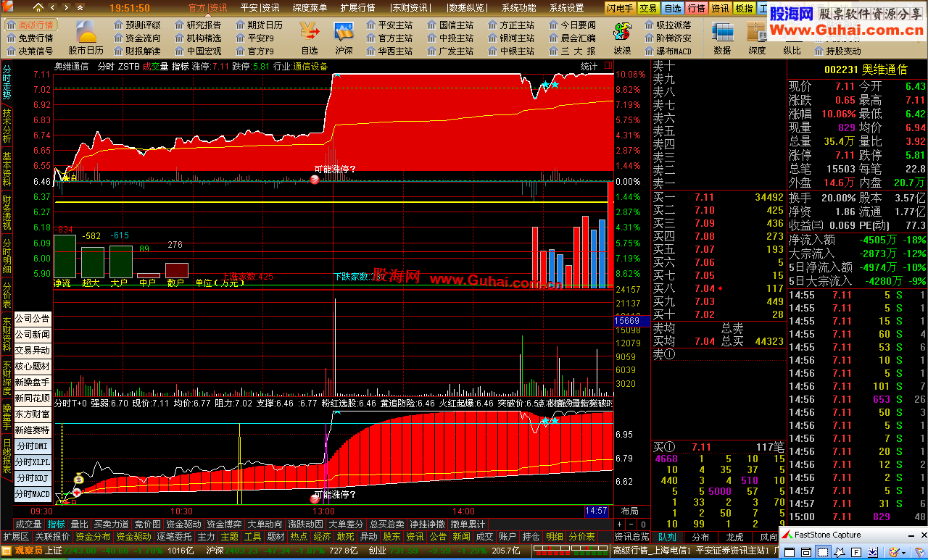Connect to 平安主站 server

tap(389, 25)
